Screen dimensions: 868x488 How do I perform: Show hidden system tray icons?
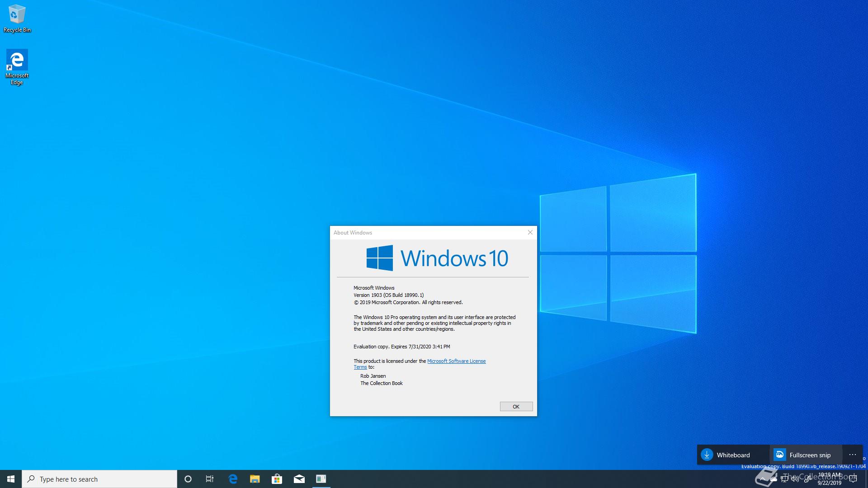(x=763, y=479)
